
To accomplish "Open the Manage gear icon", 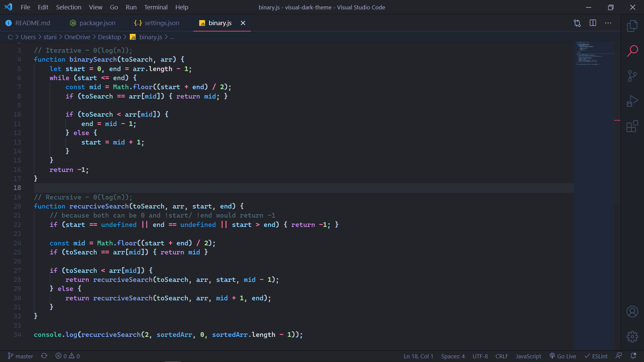I will (632, 337).
